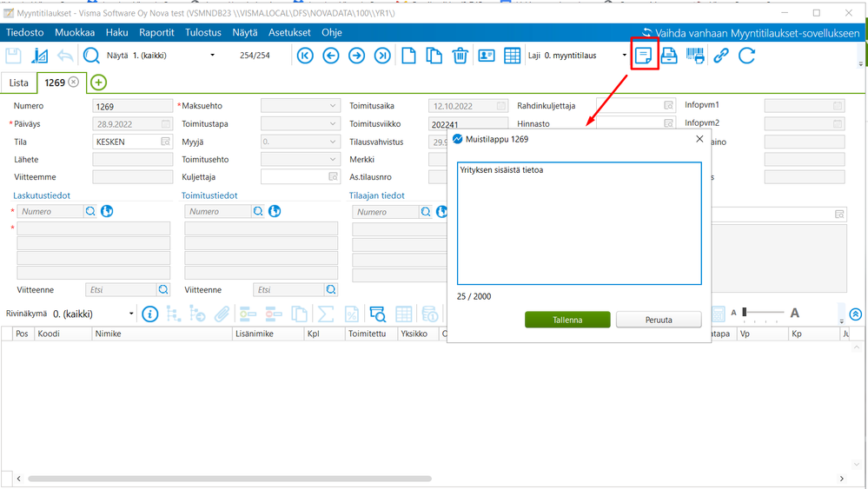Screen dimensions: 868x489
Task: Collapse header with double-chevron circle icon
Action: pyautogui.click(x=855, y=314)
